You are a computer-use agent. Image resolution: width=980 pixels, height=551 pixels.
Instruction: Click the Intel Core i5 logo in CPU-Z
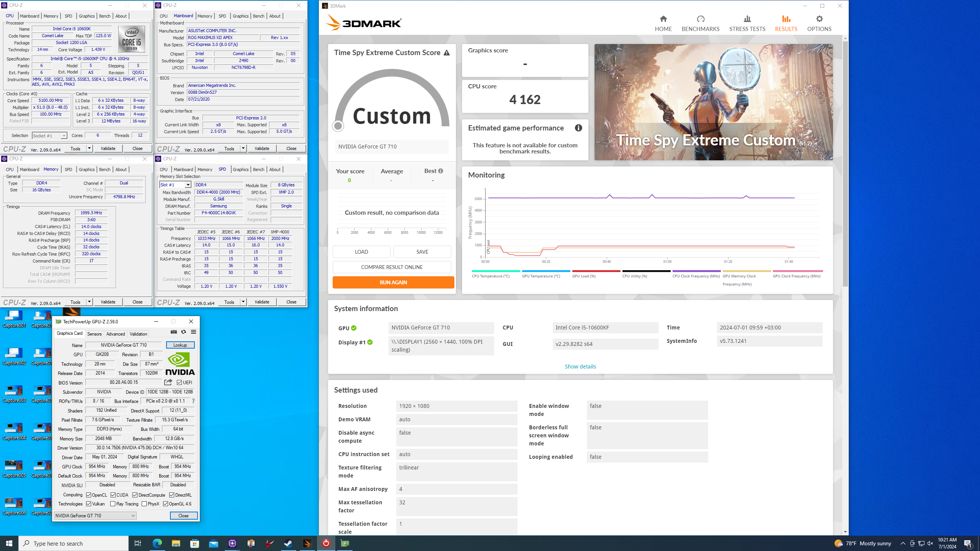[x=131, y=39]
